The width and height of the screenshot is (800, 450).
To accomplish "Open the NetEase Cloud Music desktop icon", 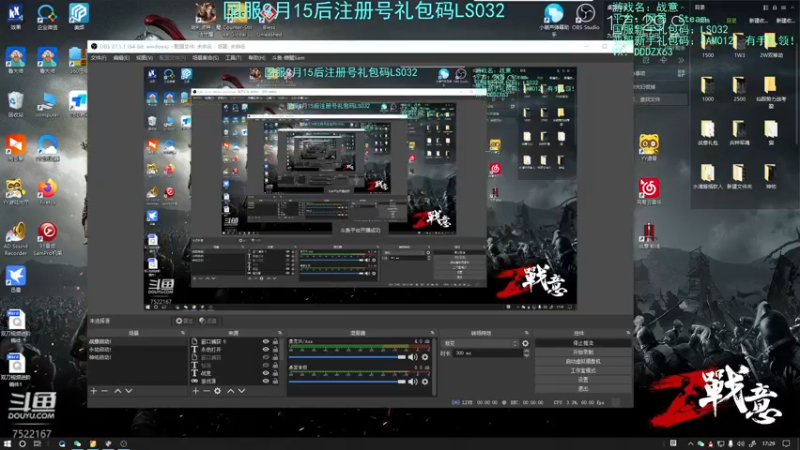I will [648, 192].
